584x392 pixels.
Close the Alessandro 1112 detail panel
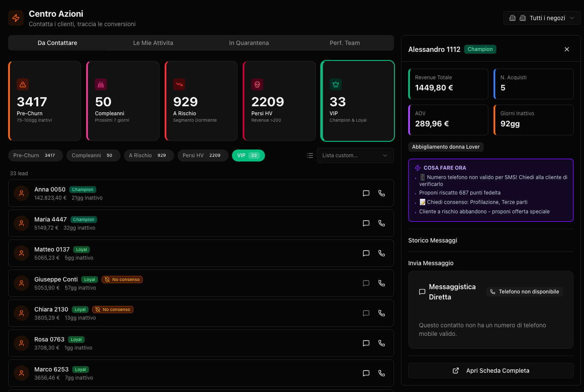click(x=566, y=49)
